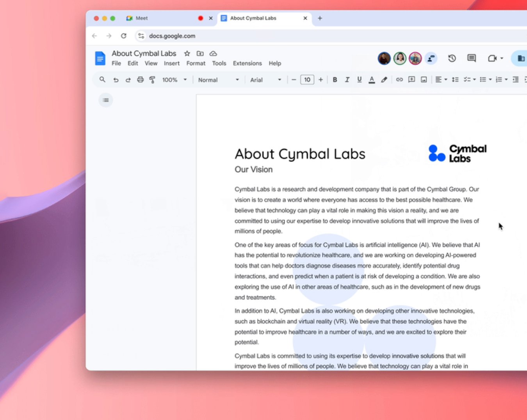
Task: Close the Meet tab
Action: click(x=211, y=18)
